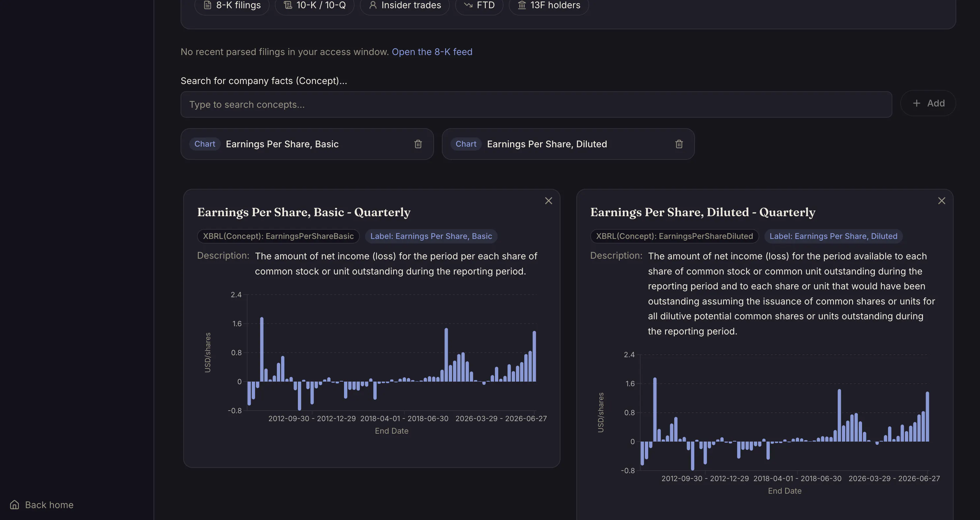Open the Insider trades tab
The width and height of the screenshot is (980, 520).
point(405,5)
